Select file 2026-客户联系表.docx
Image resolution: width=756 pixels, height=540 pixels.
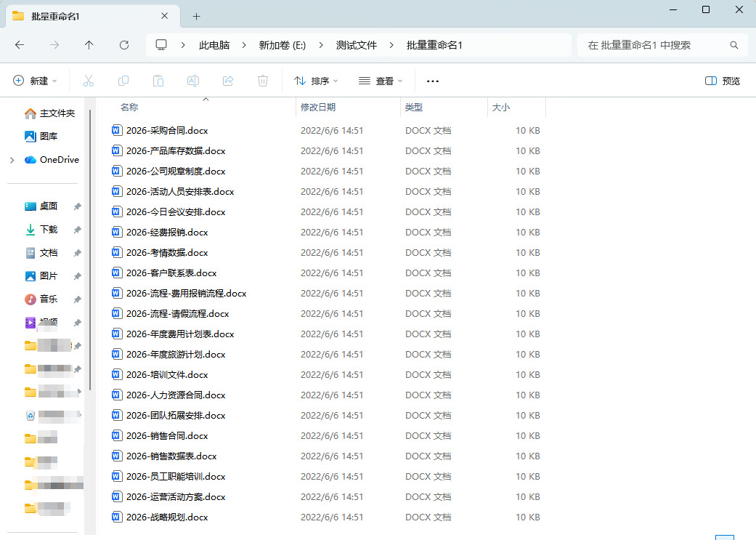(171, 273)
